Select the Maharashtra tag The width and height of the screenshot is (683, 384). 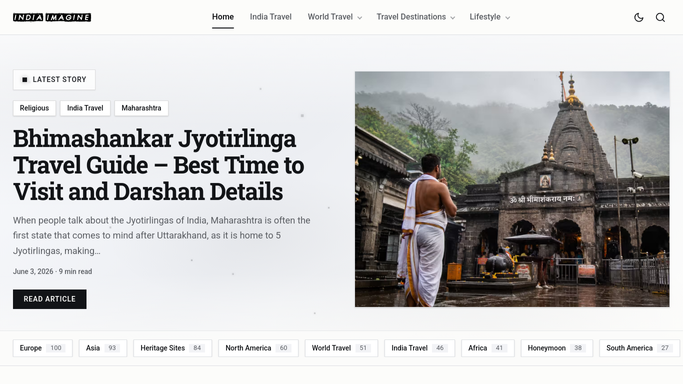point(141,108)
